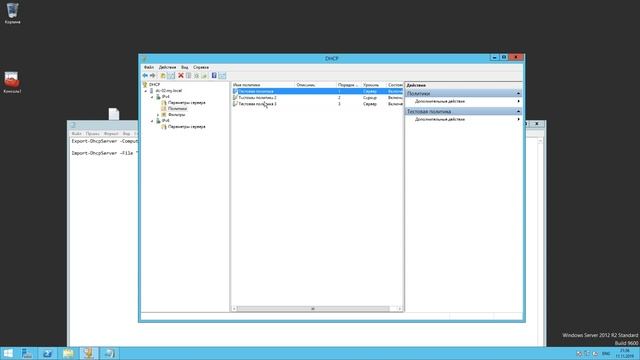The height and width of the screenshot is (360, 640).
Task: Select Параметры сервера under IPv6
Action: pos(187,127)
